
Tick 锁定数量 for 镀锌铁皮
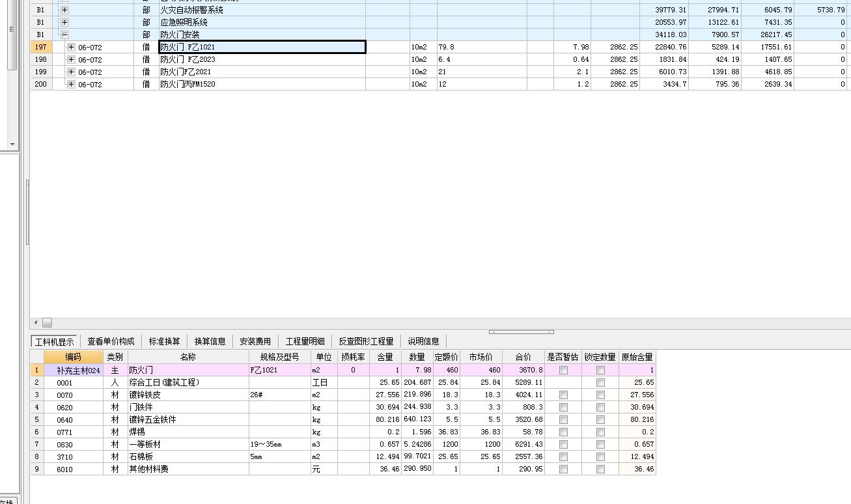(600, 395)
